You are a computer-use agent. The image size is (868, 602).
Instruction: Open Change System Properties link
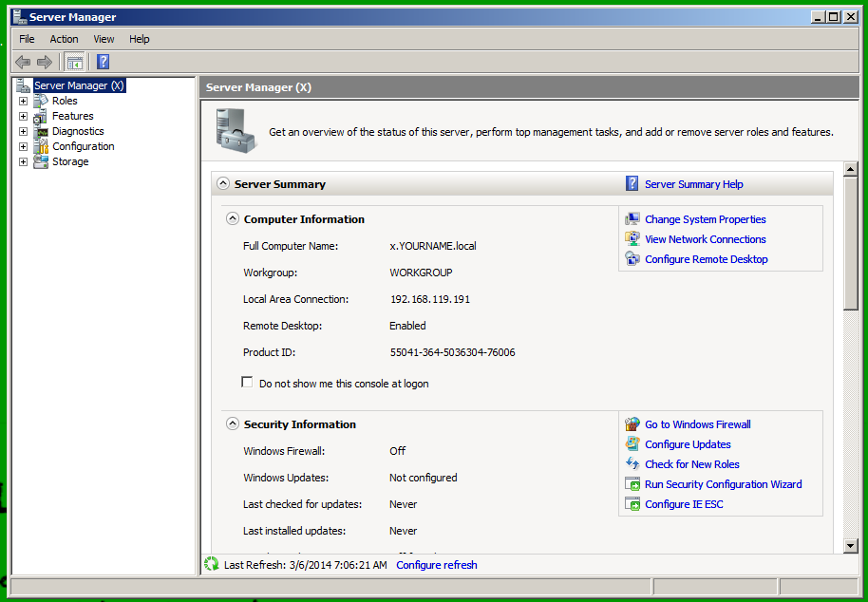tap(705, 219)
